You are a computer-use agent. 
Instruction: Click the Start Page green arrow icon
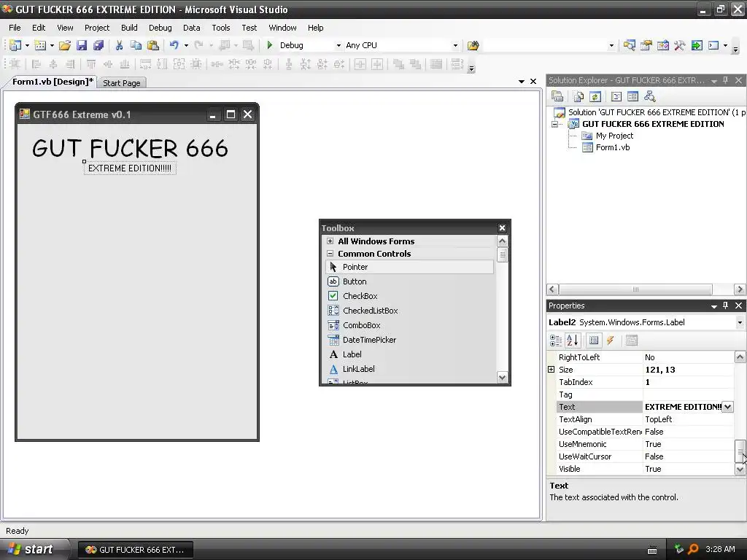click(697, 45)
